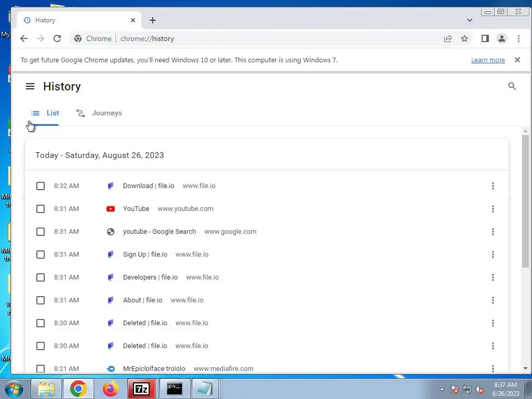Check the About | file.io entry

[41, 300]
